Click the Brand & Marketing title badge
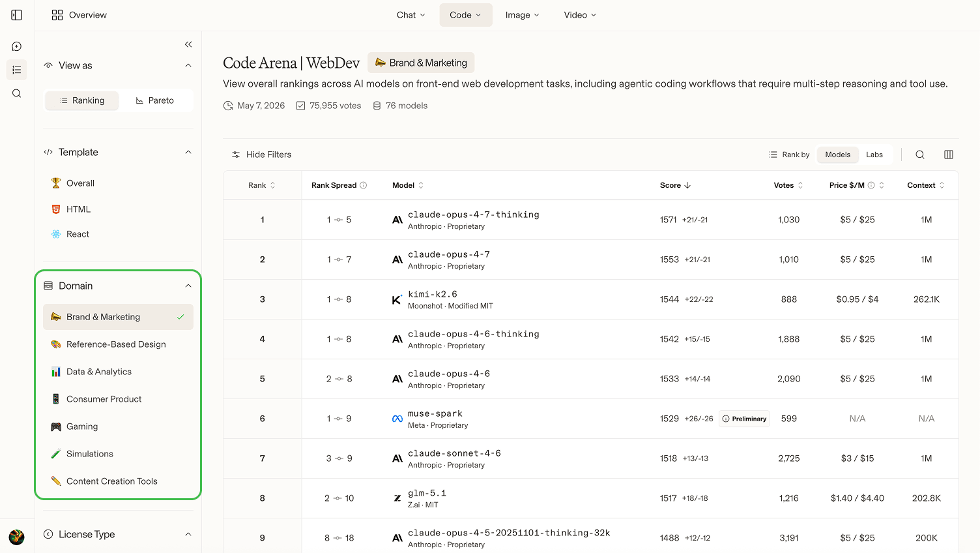Viewport: 980px width, 553px height. [x=421, y=63]
